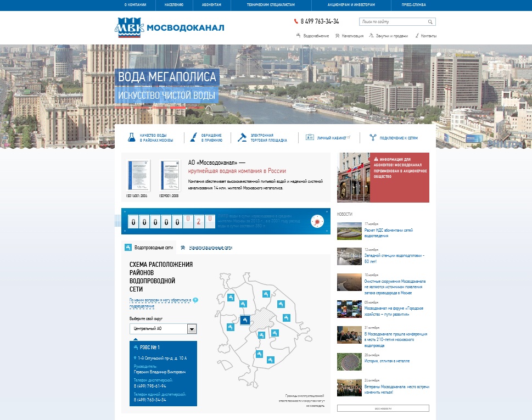Select the highlighted dark-blue faucet marker on map
The width and height of the screenshot is (532, 420).
pyautogui.click(x=245, y=320)
